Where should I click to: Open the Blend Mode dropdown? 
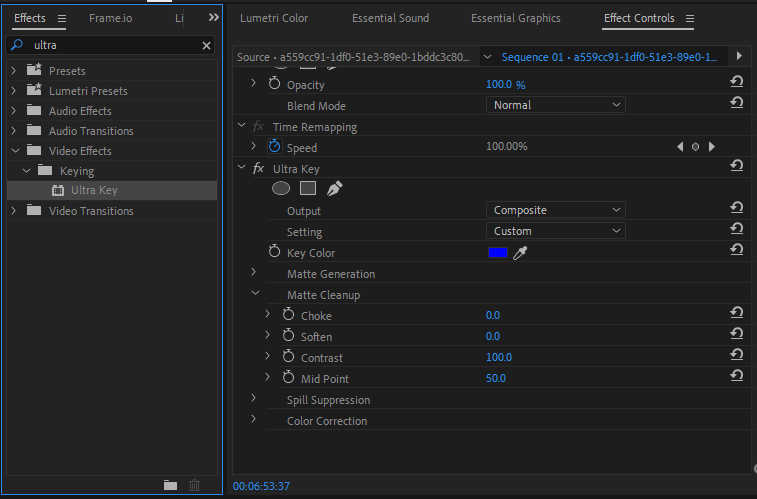556,105
